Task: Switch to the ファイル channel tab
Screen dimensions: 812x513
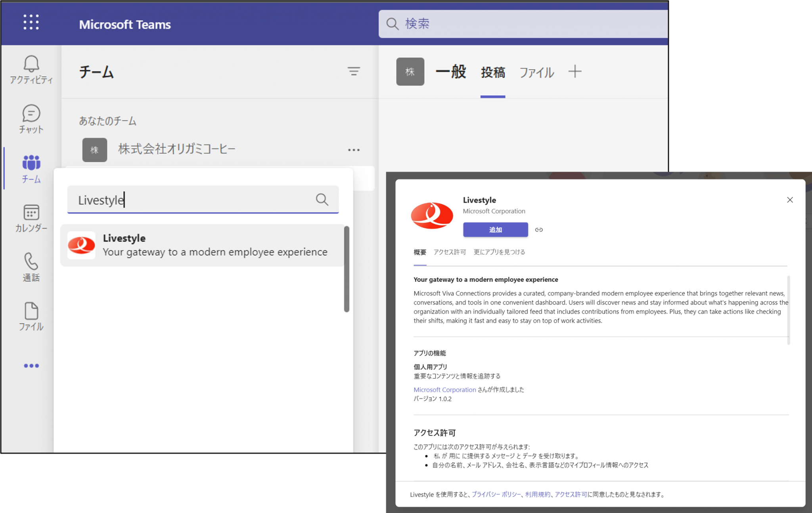Action: pyautogui.click(x=536, y=73)
